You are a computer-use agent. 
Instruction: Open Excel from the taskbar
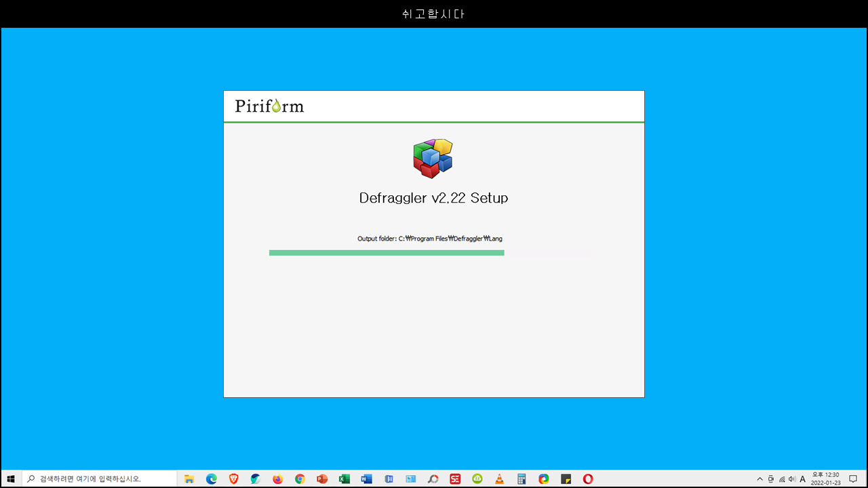pyautogui.click(x=344, y=479)
